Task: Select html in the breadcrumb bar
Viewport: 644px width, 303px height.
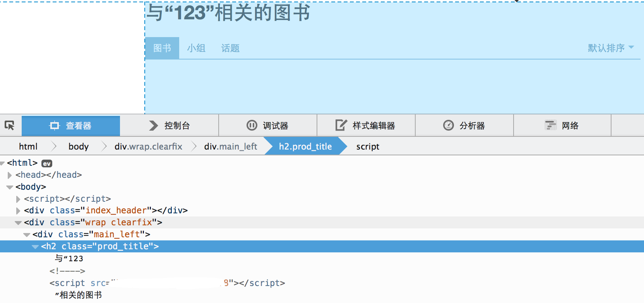Action: (x=28, y=146)
